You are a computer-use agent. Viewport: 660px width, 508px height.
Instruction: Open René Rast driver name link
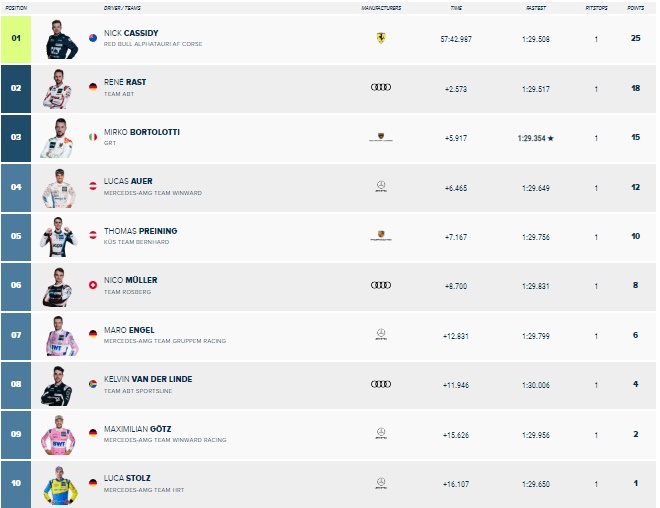(x=125, y=82)
